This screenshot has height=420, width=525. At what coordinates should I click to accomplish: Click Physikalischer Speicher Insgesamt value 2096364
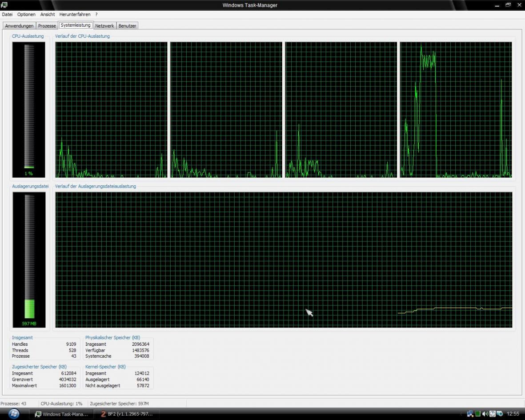point(140,344)
